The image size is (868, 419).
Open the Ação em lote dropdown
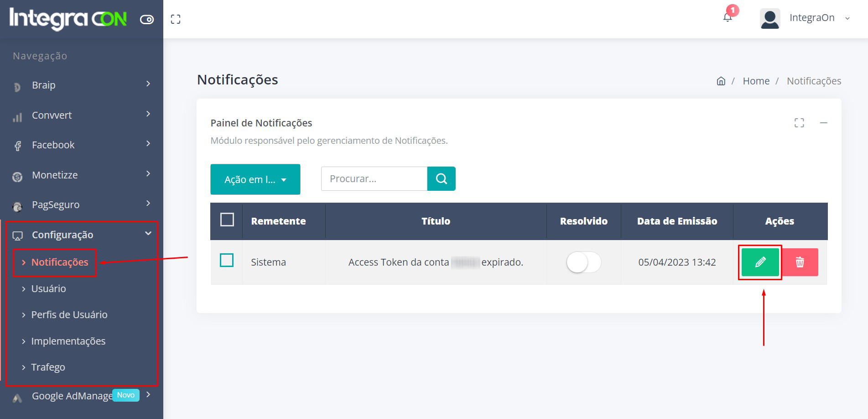point(255,179)
